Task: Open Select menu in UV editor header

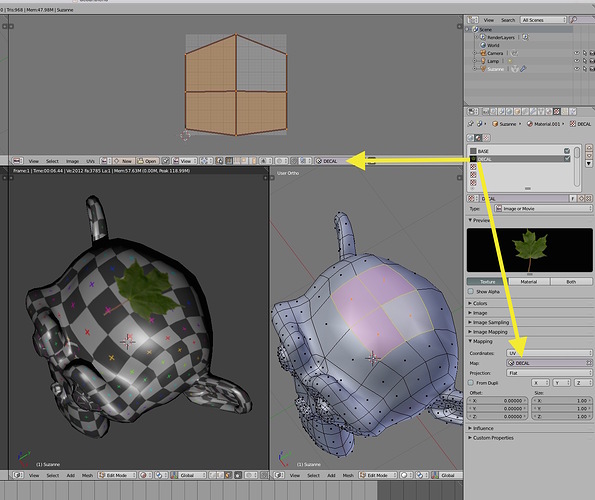Action: click(x=52, y=161)
